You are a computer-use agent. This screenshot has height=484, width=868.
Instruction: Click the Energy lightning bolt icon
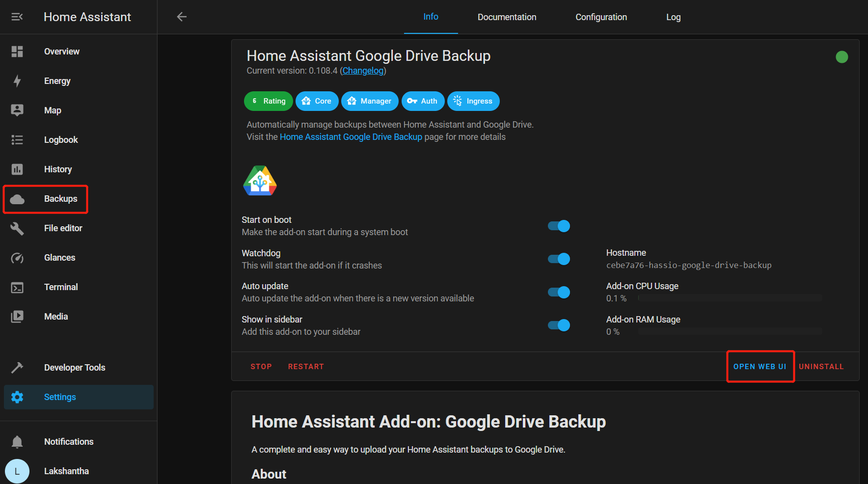[17, 81]
